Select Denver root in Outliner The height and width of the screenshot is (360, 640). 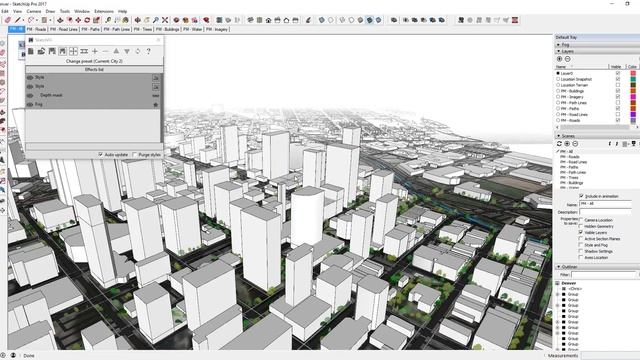[569, 283]
